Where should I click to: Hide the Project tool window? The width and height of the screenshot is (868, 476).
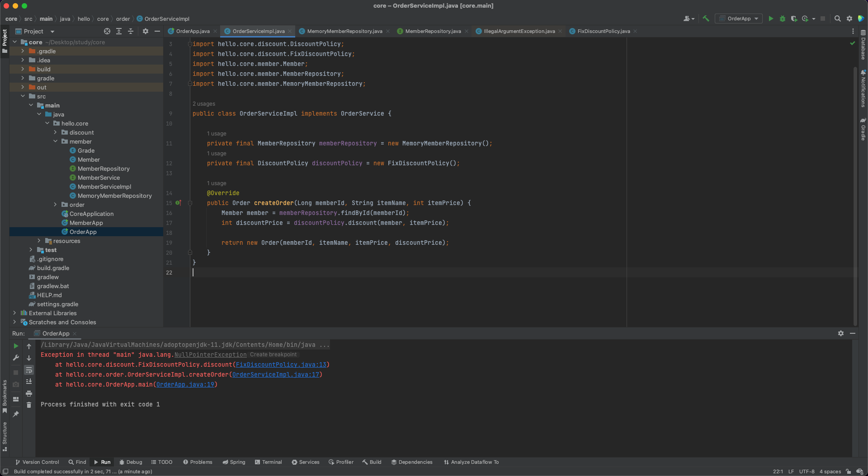point(157,31)
